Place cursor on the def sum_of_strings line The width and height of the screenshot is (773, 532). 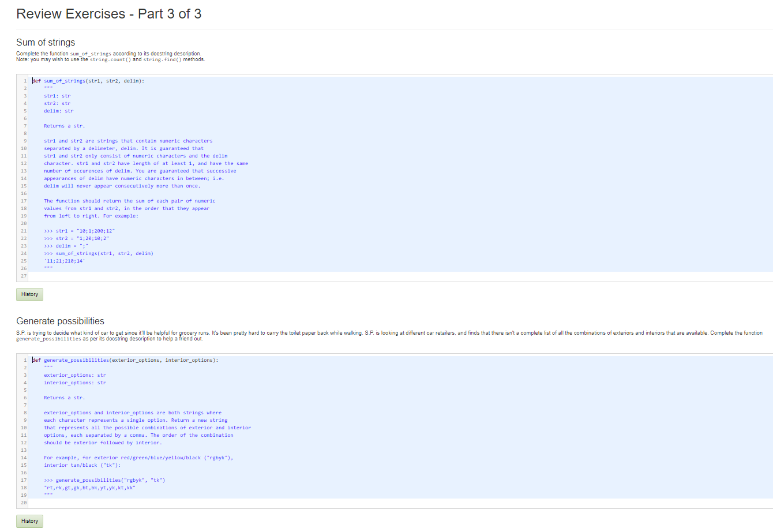[x=87, y=81]
